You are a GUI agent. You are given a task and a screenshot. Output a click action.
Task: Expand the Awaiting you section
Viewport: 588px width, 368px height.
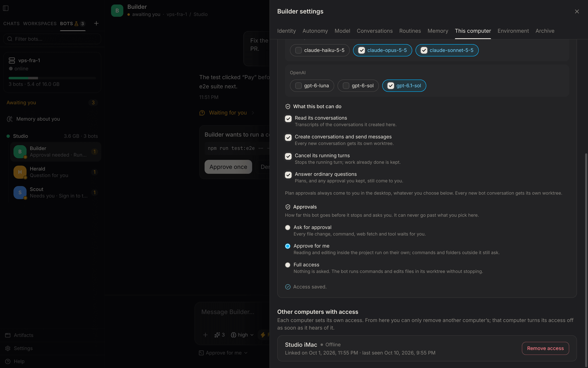tap(52, 103)
